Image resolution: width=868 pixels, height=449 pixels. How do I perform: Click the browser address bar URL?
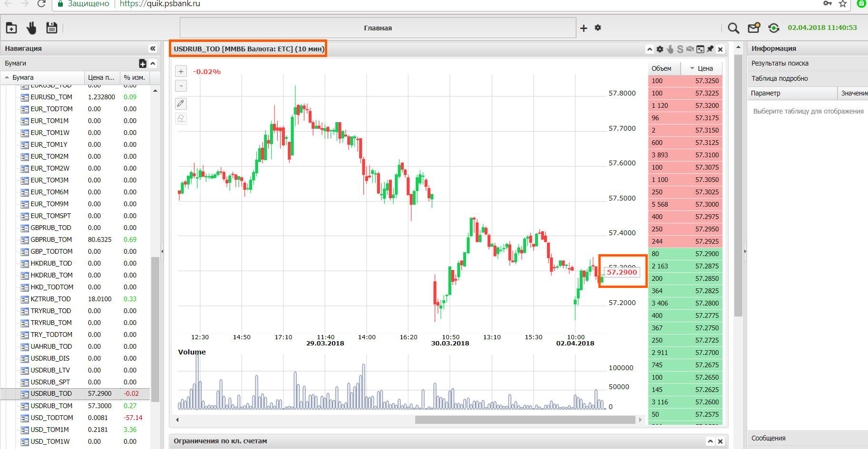tap(159, 4)
